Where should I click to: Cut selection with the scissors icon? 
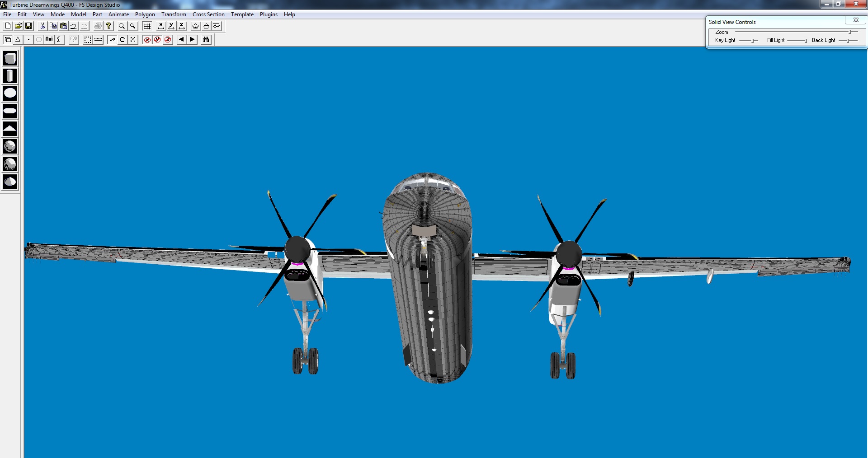[x=42, y=26]
